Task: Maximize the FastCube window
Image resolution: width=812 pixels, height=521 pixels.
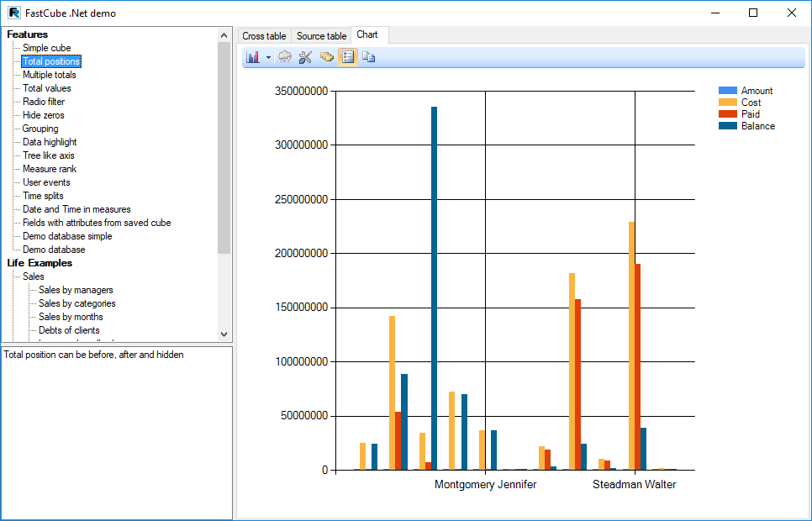Action: coord(753,13)
